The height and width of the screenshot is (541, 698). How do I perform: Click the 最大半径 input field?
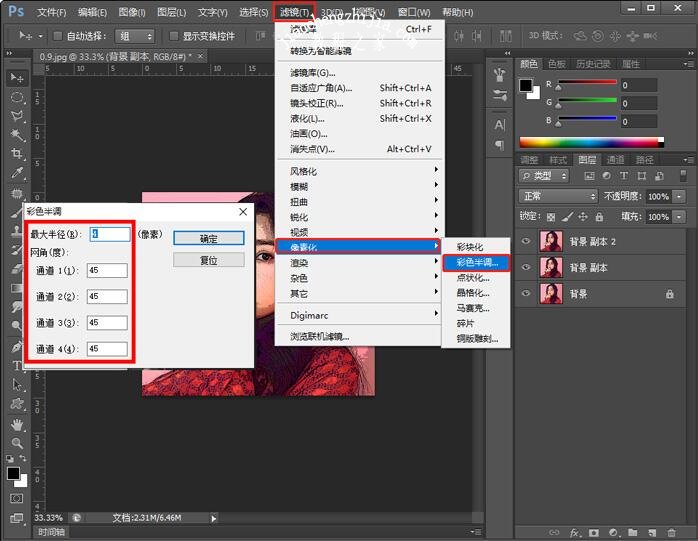(110, 234)
